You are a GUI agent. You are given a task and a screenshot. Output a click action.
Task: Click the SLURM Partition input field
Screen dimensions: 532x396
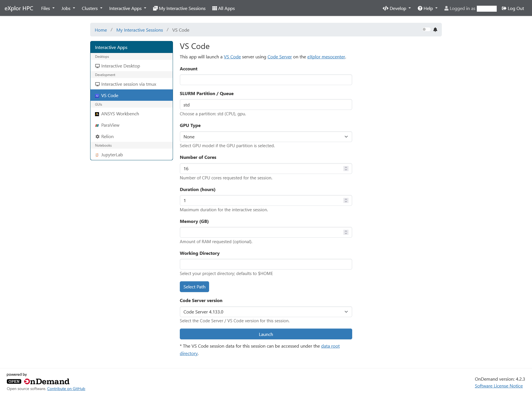pyautogui.click(x=266, y=104)
